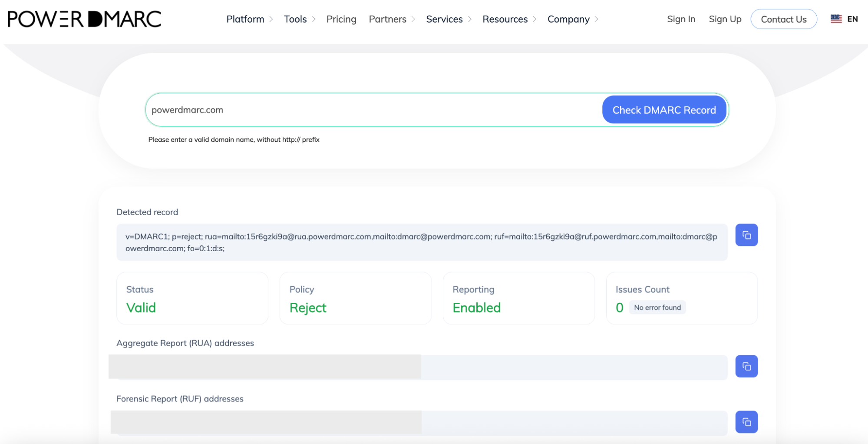The height and width of the screenshot is (444, 868).
Task: Expand the Services menu
Action: click(x=449, y=19)
